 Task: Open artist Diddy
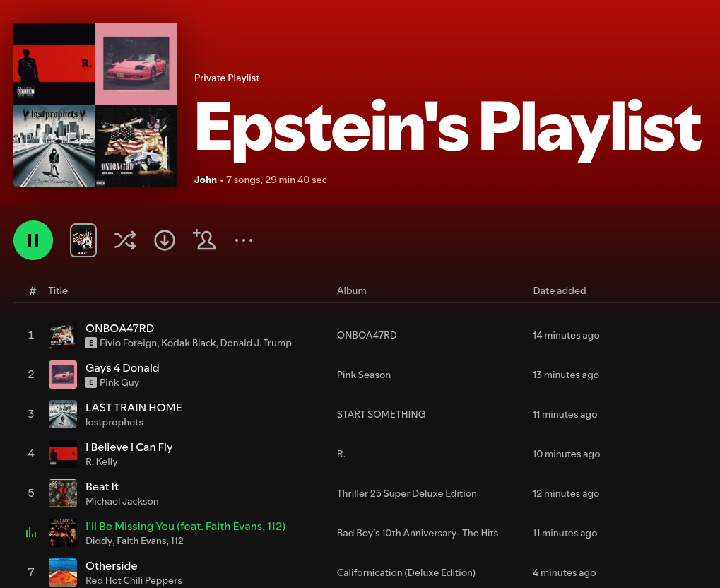(x=99, y=541)
